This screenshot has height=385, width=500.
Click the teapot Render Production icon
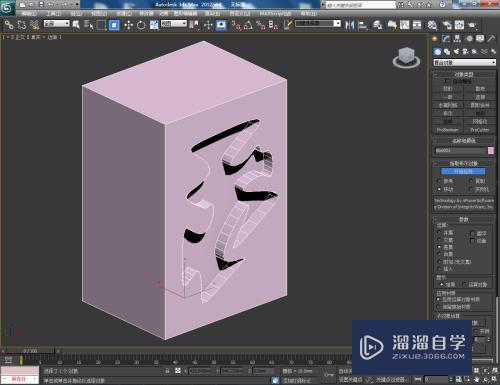tap(472, 25)
